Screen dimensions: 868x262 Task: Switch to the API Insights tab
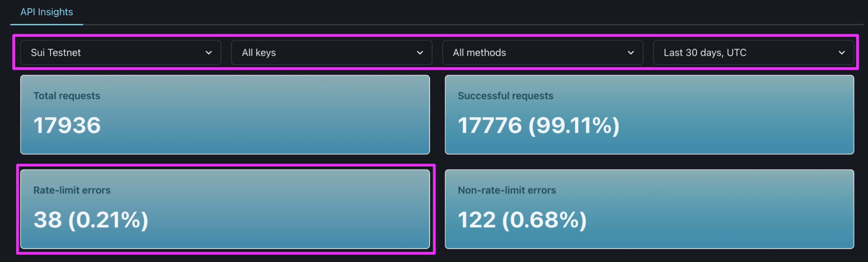point(47,12)
